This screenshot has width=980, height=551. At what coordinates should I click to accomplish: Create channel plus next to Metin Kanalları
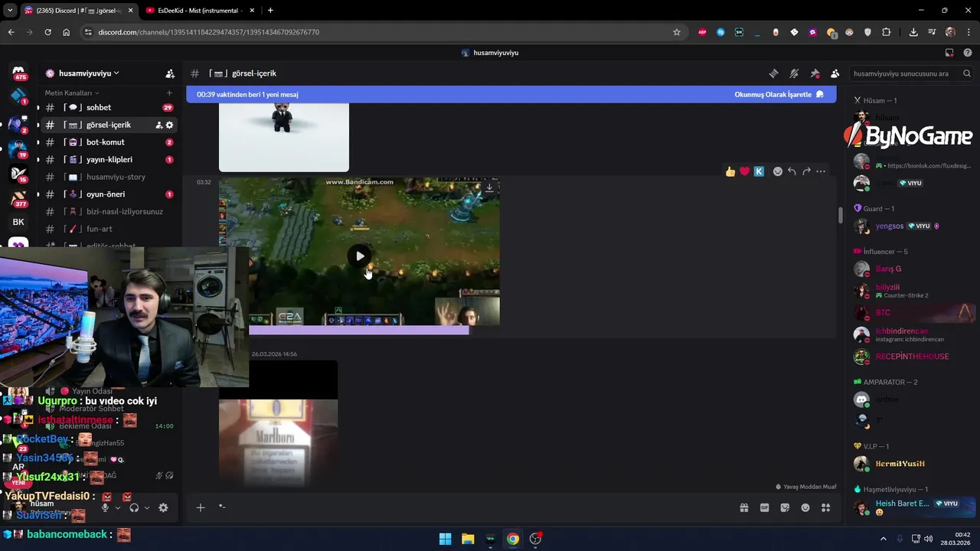pyautogui.click(x=169, y=93)
